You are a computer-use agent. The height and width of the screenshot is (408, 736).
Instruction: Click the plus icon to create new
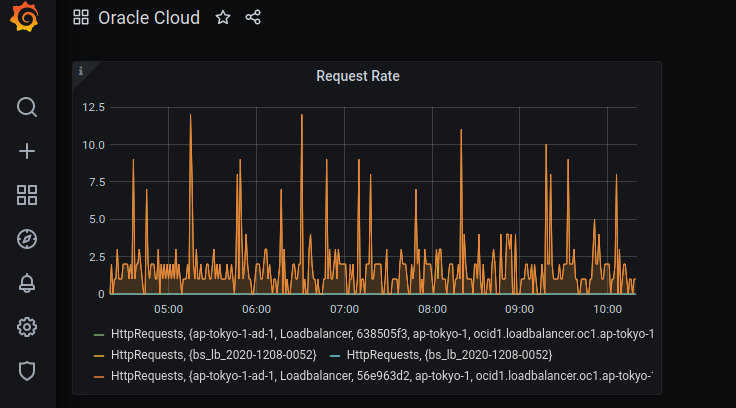27,151
